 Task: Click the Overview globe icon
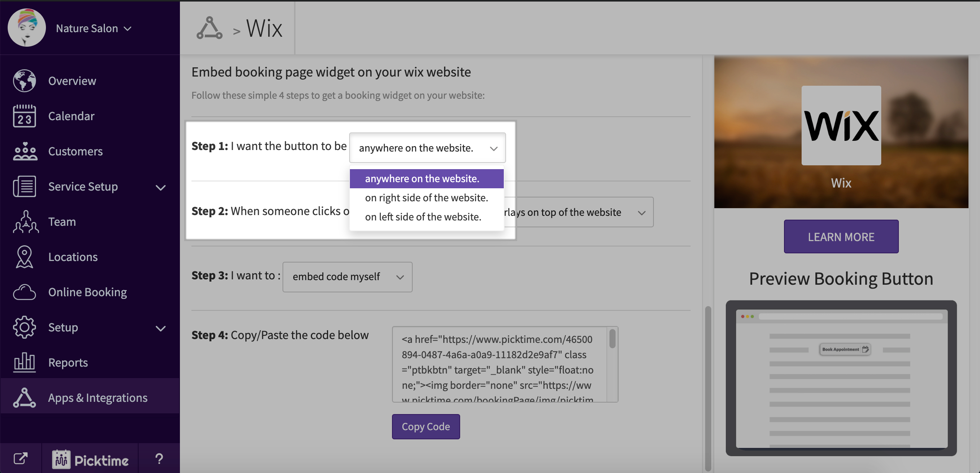24,81
